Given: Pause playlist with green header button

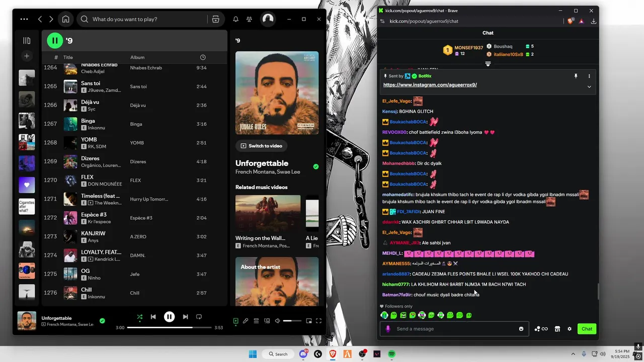Looking at the screenshot, I should tap(55, 40).
